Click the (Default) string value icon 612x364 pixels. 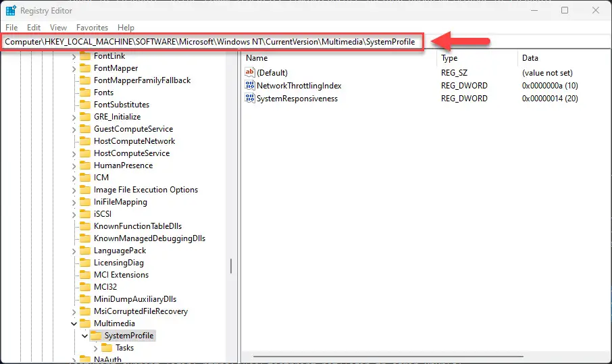pyautogui.click(x=250, y=72)
